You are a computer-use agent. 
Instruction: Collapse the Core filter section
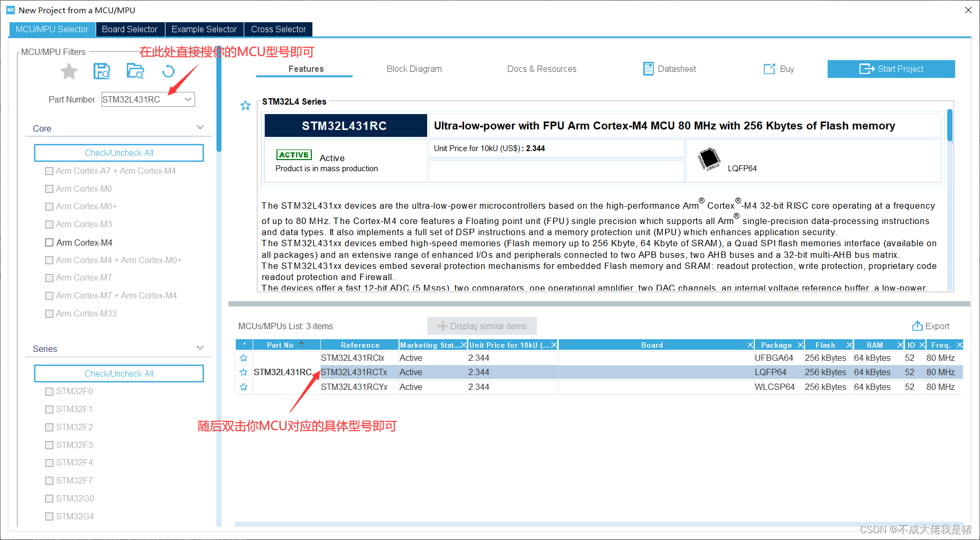[200, 127]
